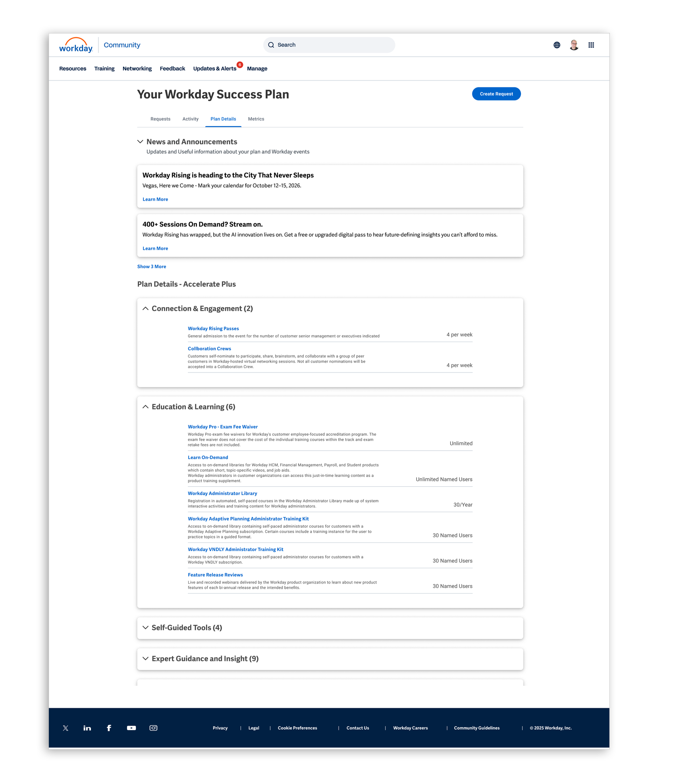Open the Updates & Alerts menu

point(215,69)
